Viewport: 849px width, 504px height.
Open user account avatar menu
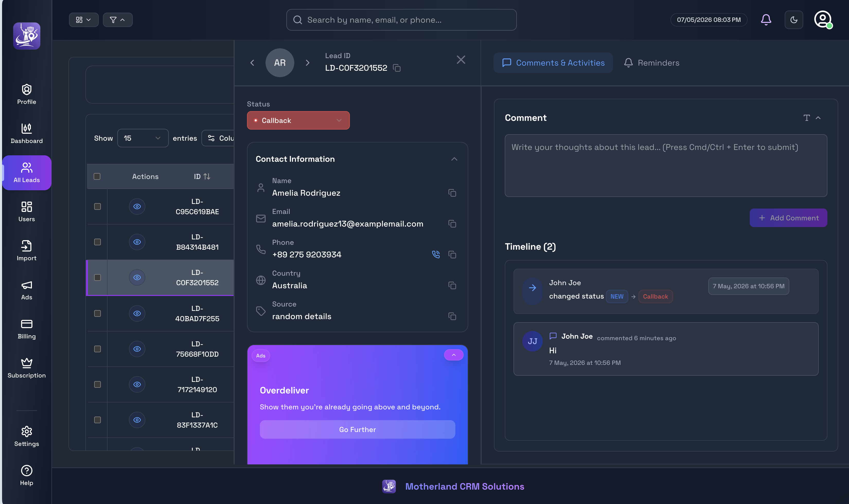pos(823,19)
